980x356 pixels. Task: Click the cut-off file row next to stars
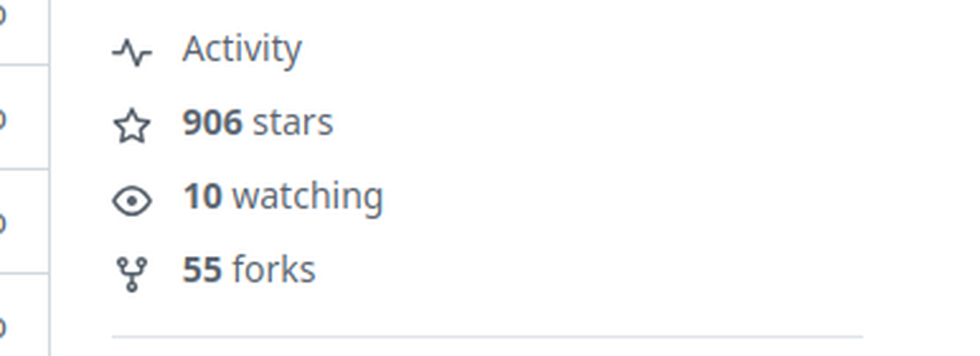[x=24, y=117]
